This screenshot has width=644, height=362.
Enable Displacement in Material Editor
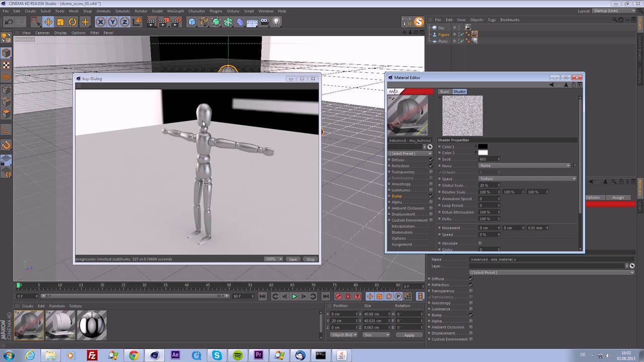[x=431, y=214]
